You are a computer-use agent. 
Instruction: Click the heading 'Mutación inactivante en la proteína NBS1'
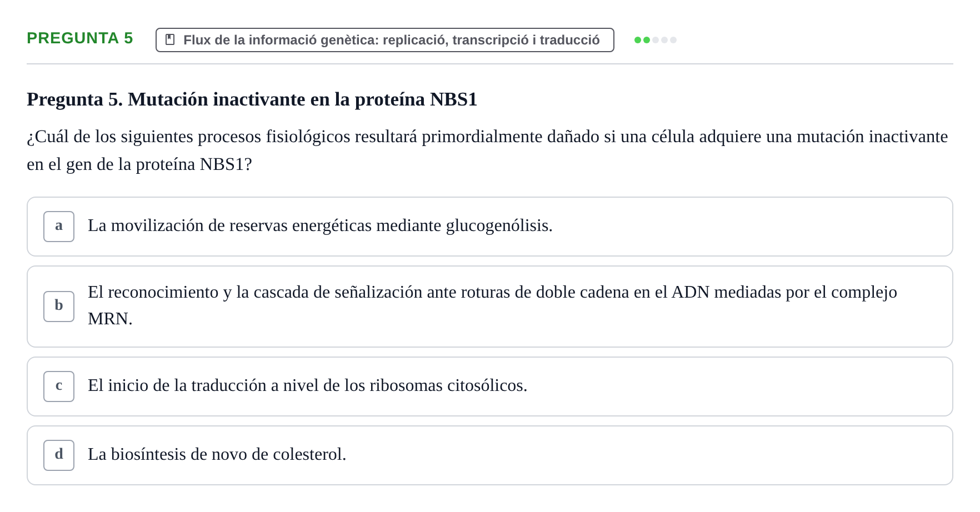(302, 99)
